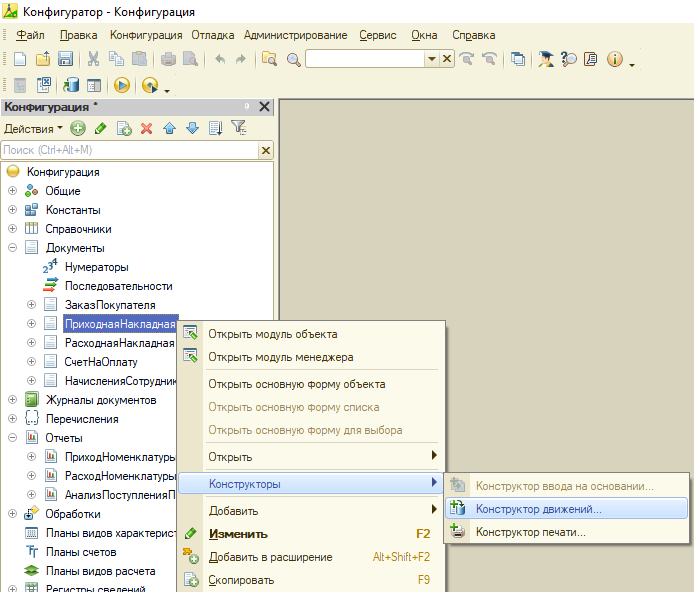Select Планы счетов in the tree

pyautogui.click(x=81, y=552)
